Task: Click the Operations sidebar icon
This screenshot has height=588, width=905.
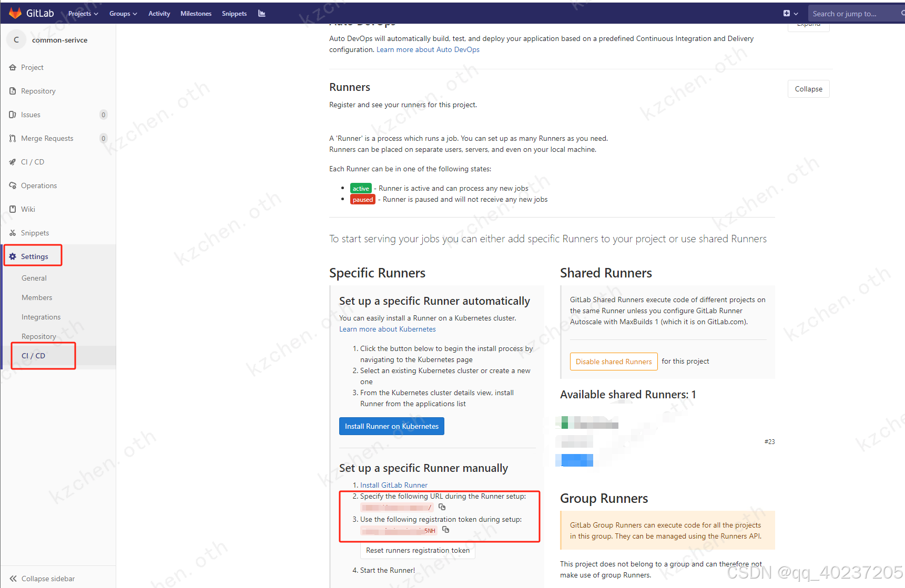Action: [13, 185]
